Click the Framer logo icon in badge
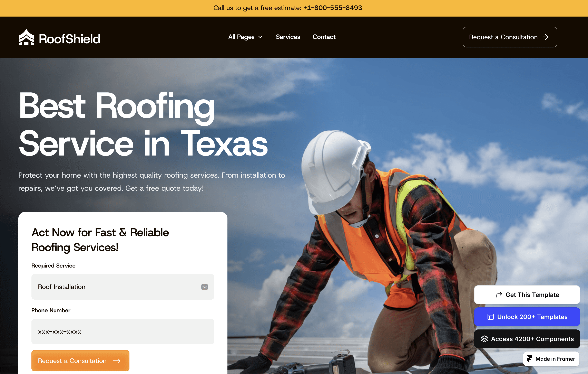588x374 pixels. pyautogui.click(x=529, y=359)
